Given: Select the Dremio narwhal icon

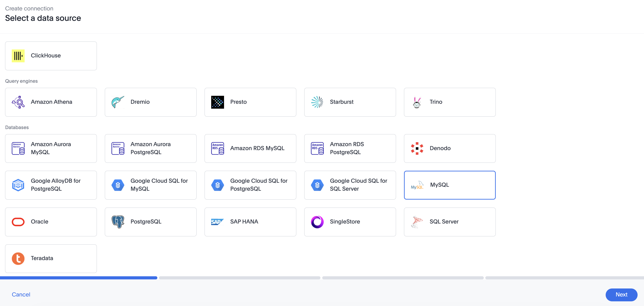Looking at the screenshot, I should [x=118, y=102].
